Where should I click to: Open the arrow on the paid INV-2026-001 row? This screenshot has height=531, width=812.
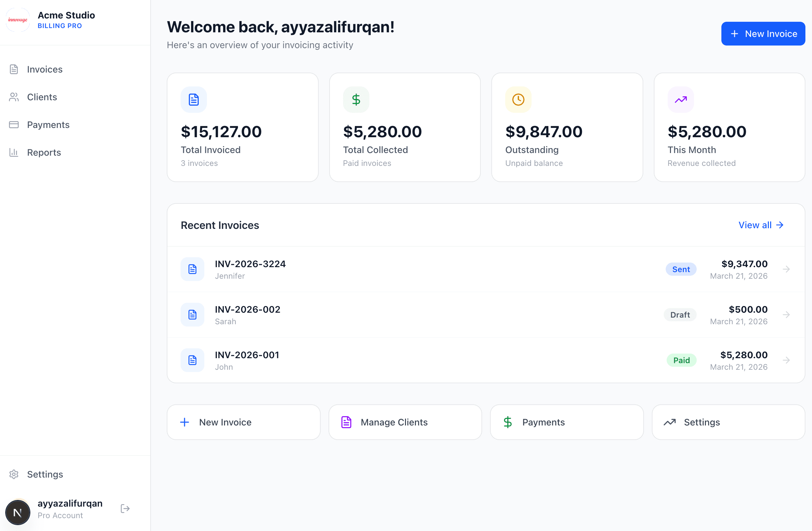(x=787, y=360)
